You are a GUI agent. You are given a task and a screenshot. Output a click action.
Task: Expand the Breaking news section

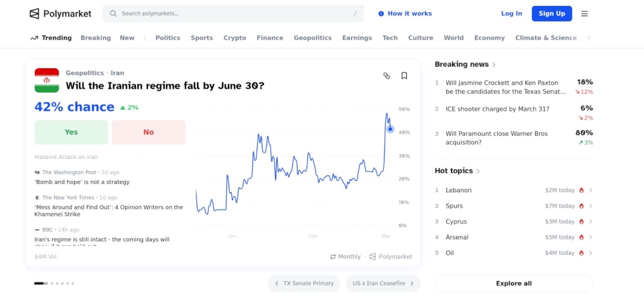(494, 64)
